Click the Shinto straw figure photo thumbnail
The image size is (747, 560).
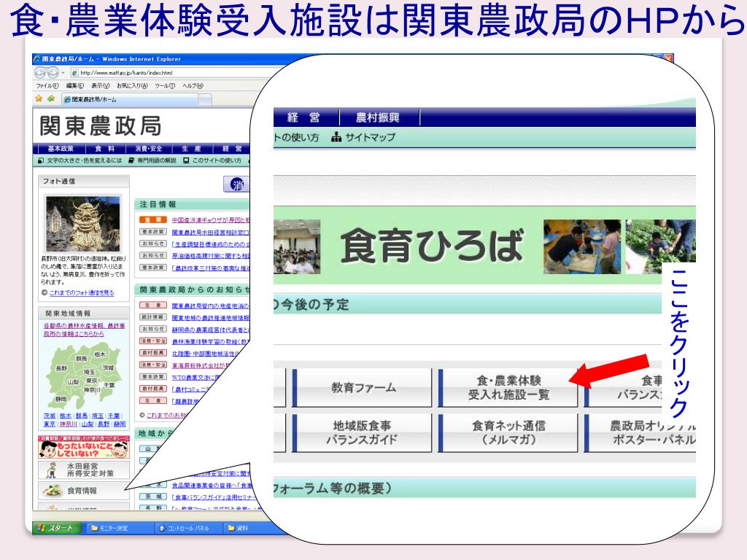point(83,223)
